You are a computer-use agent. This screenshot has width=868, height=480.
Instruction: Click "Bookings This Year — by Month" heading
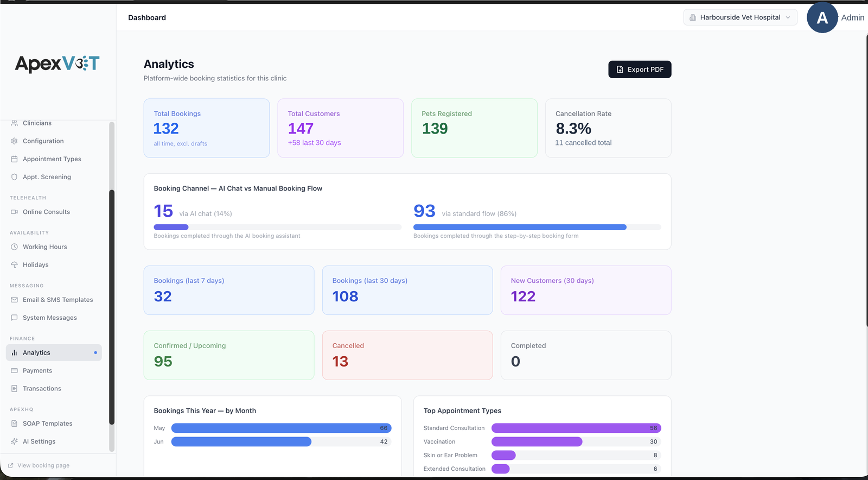coord(205,411)
